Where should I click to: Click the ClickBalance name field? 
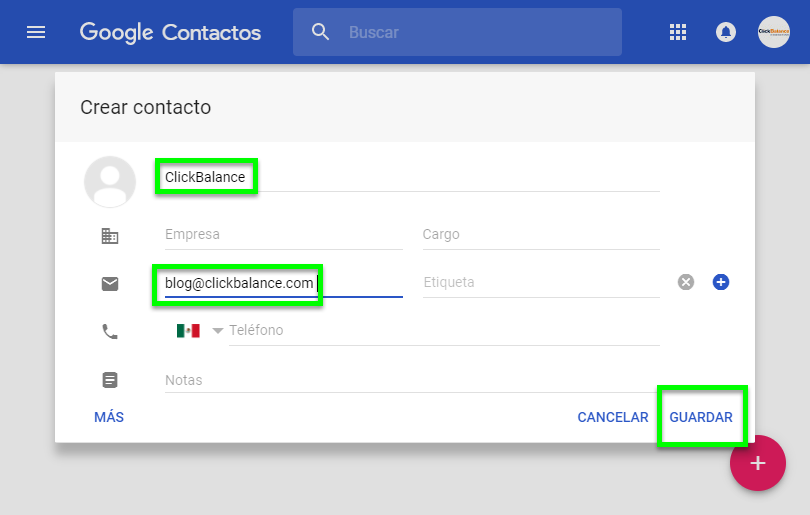tap(400, 177)
